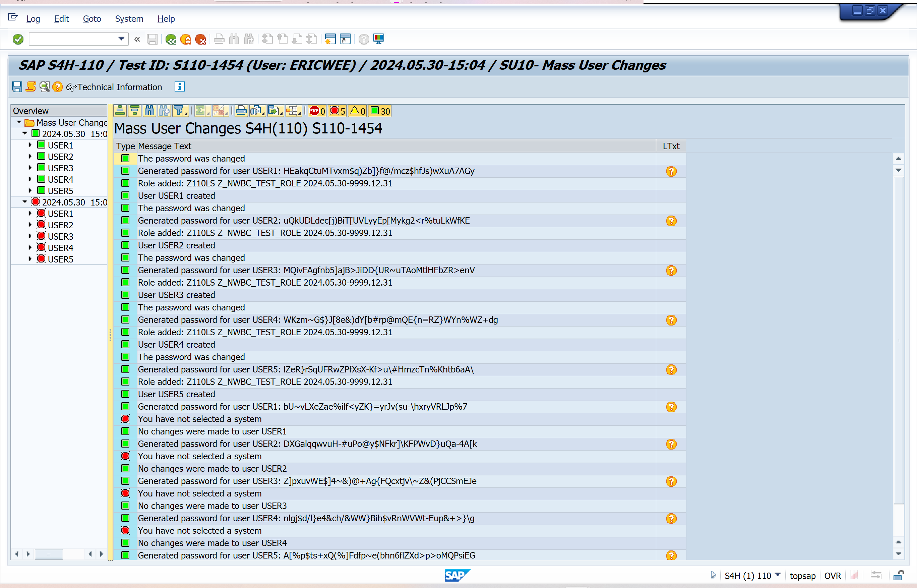Screen dimensions: 917x588
Task: Click the message list vertical scrollbar
Action: [899, 340]
